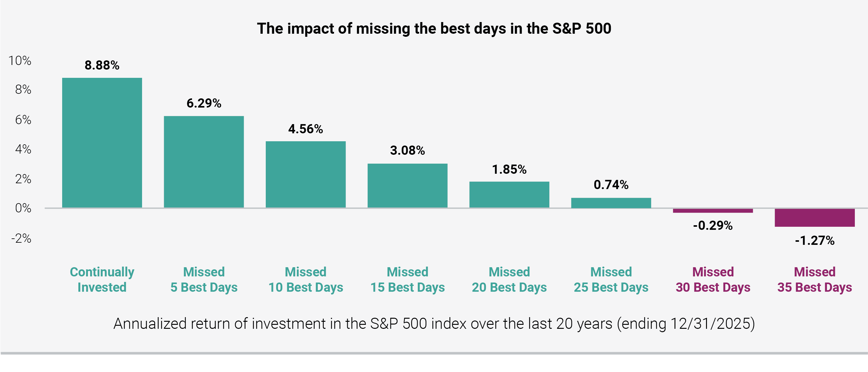The width and height of the screenshot is (868, 372).
Task: Click the 8.88% value label
Action: tap(102, 65)
